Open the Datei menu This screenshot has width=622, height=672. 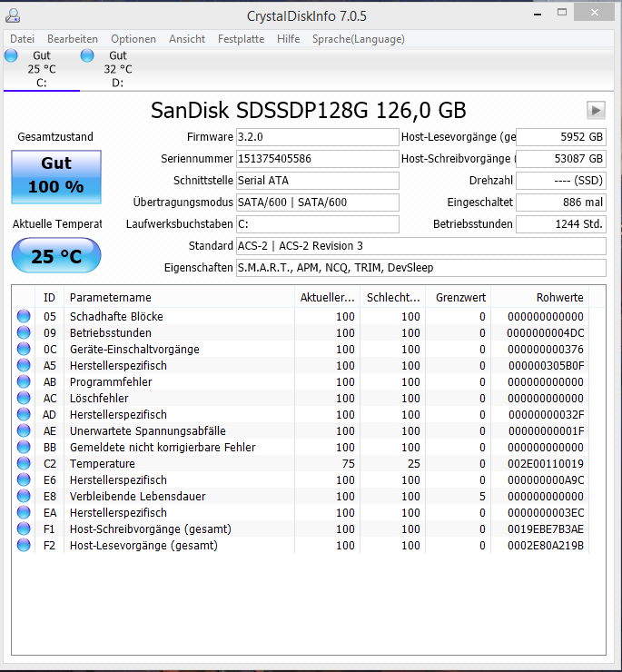23,39
